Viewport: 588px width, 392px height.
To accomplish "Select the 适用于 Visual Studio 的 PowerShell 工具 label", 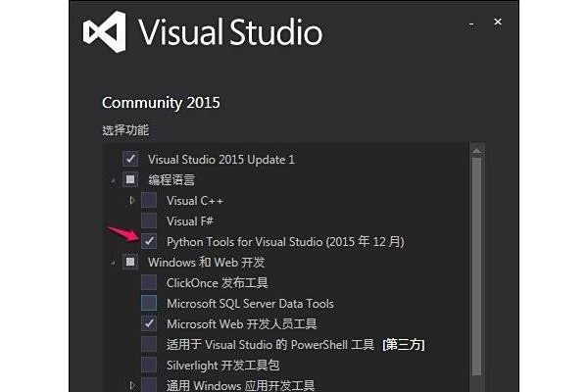I will (x=270, y=345).
